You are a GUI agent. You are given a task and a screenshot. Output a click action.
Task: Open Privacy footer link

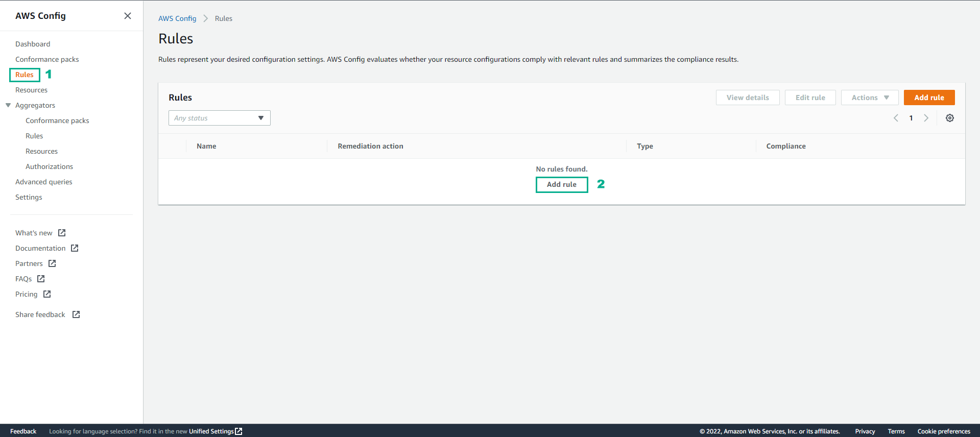coord(865,431)
